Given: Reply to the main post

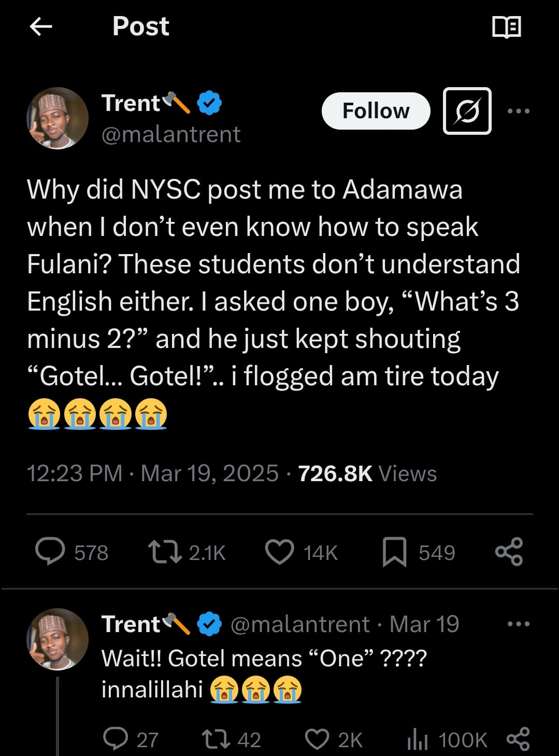Looking at the screenshot, I should coord(50,552).
